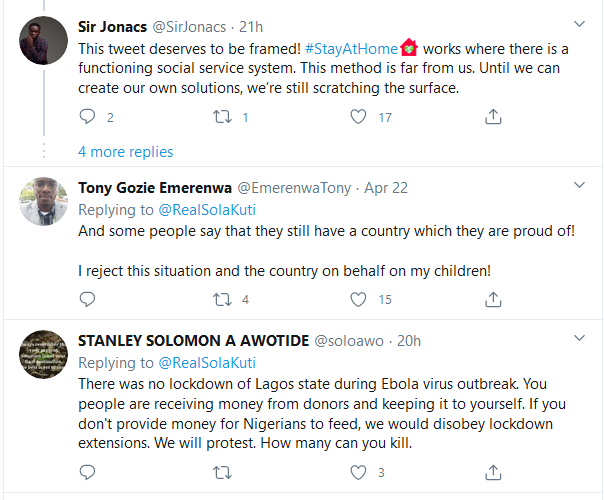The image size is (604, 500).
Task: Open more options on Tony Gozie's tweet
Action: tap(579, 187)
